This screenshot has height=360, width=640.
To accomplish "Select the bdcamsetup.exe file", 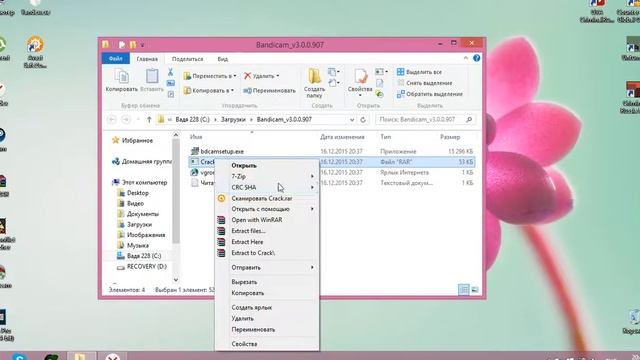I will pyautogui.click(x=222, y=151).
